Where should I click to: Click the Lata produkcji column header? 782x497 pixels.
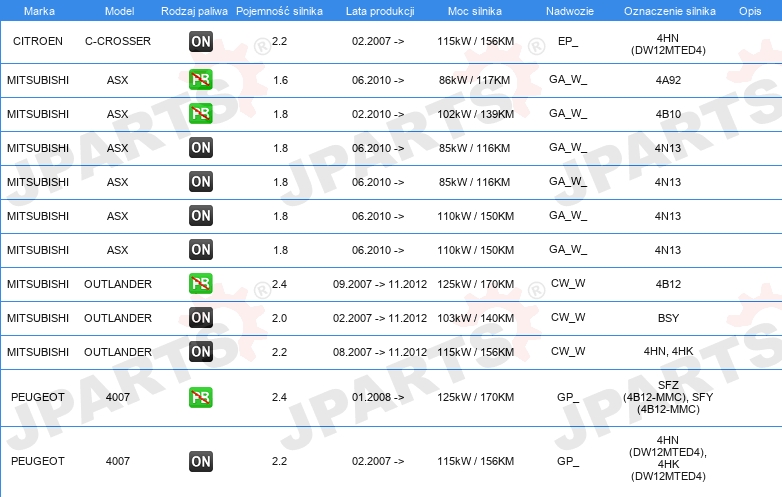coord(380,11)
